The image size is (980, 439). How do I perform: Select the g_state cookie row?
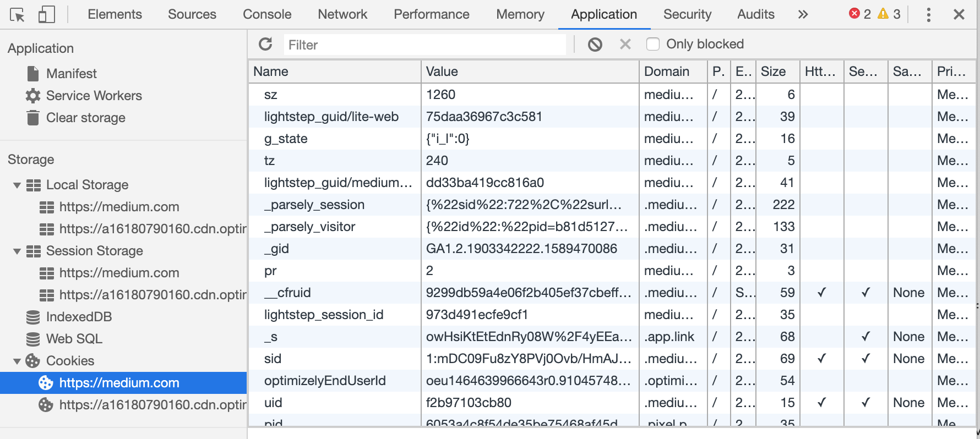[x=612, y=139]
